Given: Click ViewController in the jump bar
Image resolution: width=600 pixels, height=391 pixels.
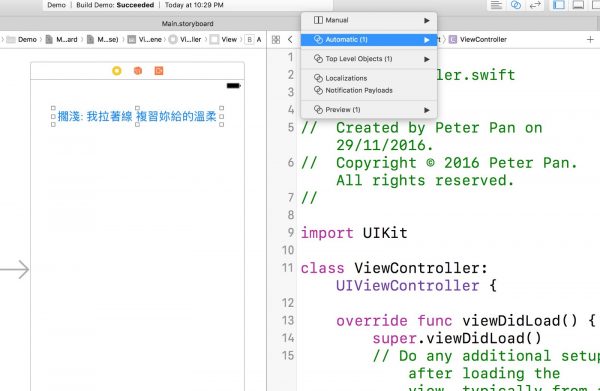Looking at the screenshot, I should tap(483, 39).
